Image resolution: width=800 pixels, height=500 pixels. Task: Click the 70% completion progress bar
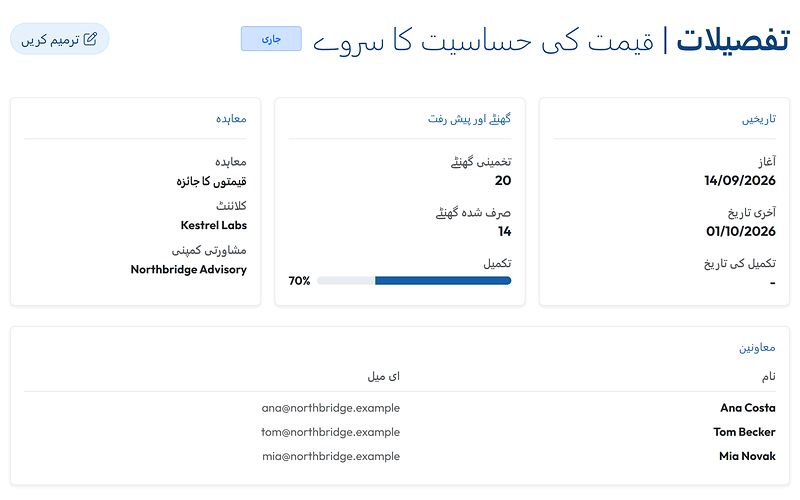(x=414, y=280)
